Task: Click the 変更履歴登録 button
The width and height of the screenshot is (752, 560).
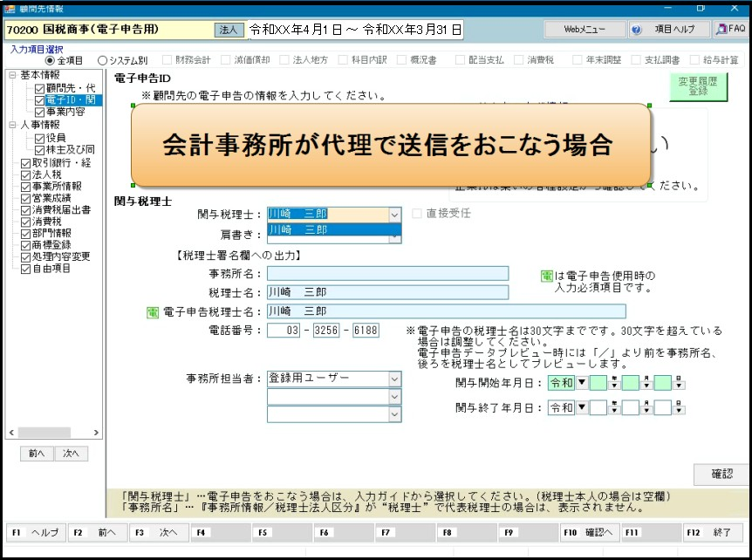Action: tap(698, 85)
